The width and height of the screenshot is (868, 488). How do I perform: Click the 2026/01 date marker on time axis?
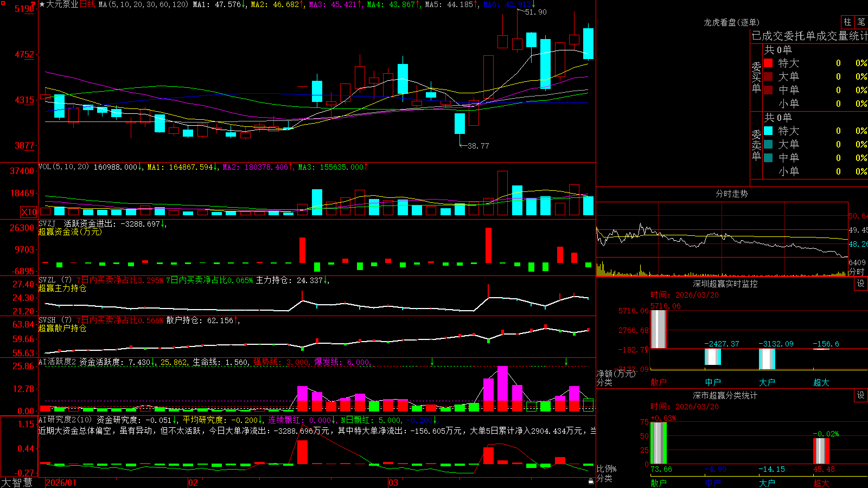tap(61, 483)
